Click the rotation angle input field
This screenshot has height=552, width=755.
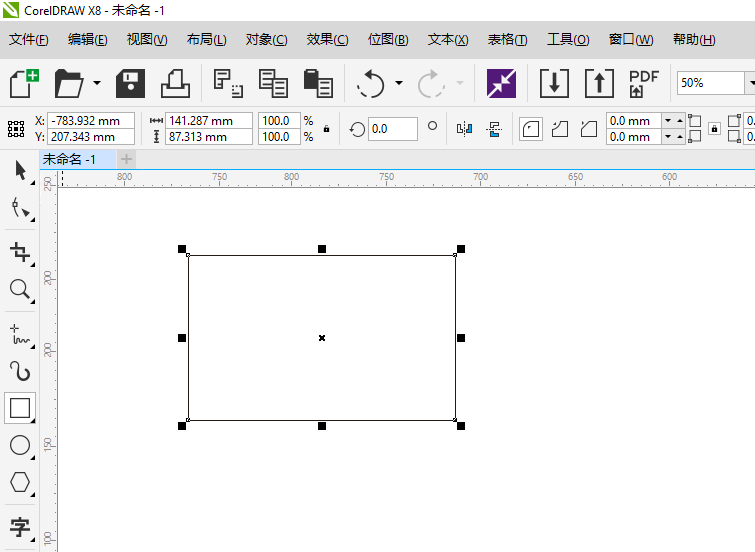[x=392, y=129]
